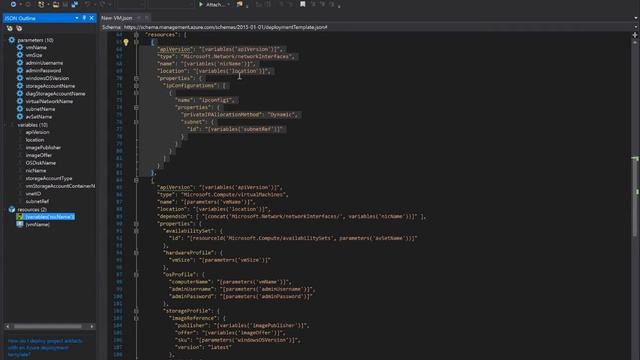Viewport: 640px width, 360px height.
Task: Click the navigate backward toolbar icon
Action: (x=13, y=4)
